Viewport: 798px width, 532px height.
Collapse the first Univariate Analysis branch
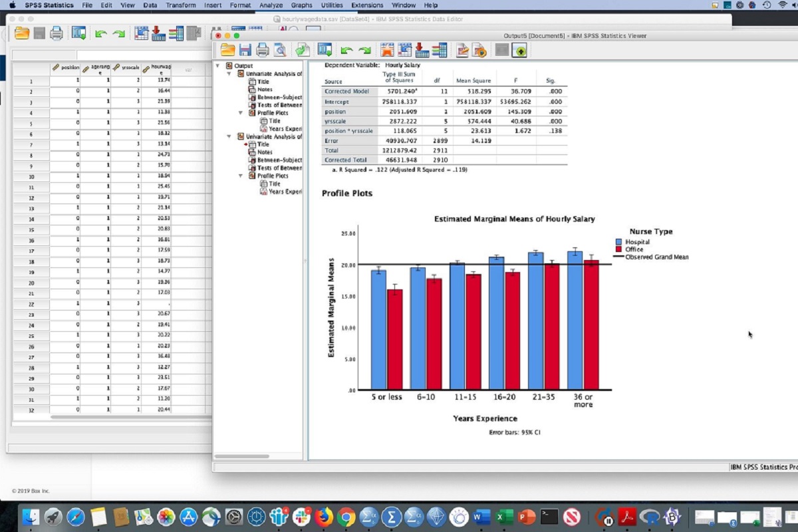click(x=229, y=73)
